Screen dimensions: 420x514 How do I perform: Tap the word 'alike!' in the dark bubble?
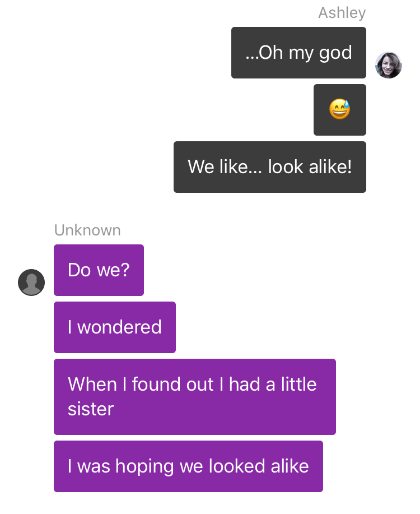pyautogui.click(x=330, y=166)
